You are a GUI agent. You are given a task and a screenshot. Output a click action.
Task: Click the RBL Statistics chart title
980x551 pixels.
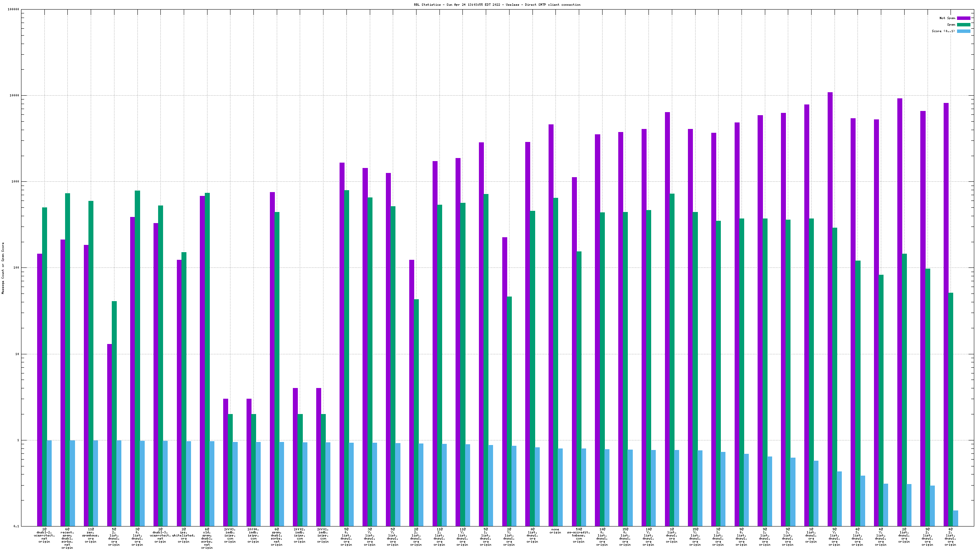[x=497, y=5]
